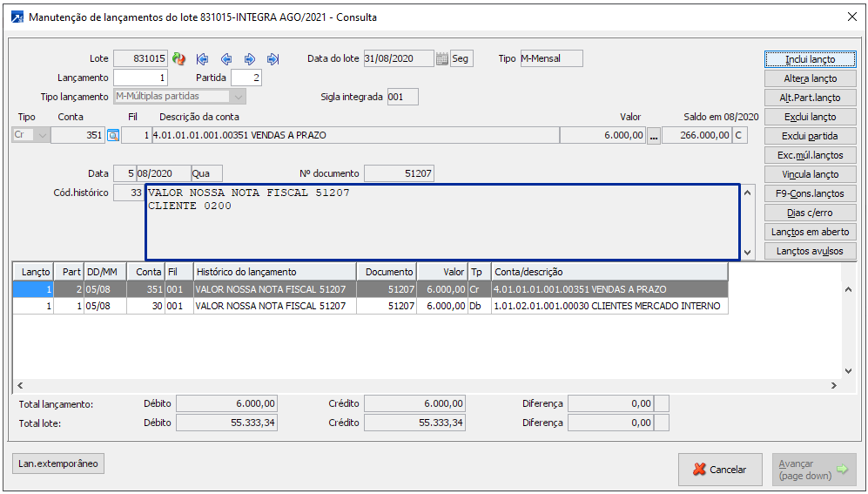Click ellipsis button beside Valor field
The height and width of the screenshot is (494, 868).
pyautogui.click(x=654, y=136)
